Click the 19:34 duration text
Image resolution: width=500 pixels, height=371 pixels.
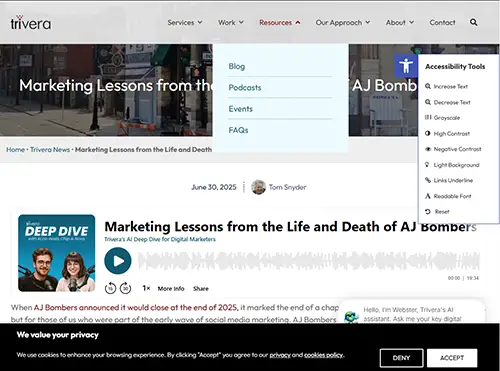[x=473, y=278]
